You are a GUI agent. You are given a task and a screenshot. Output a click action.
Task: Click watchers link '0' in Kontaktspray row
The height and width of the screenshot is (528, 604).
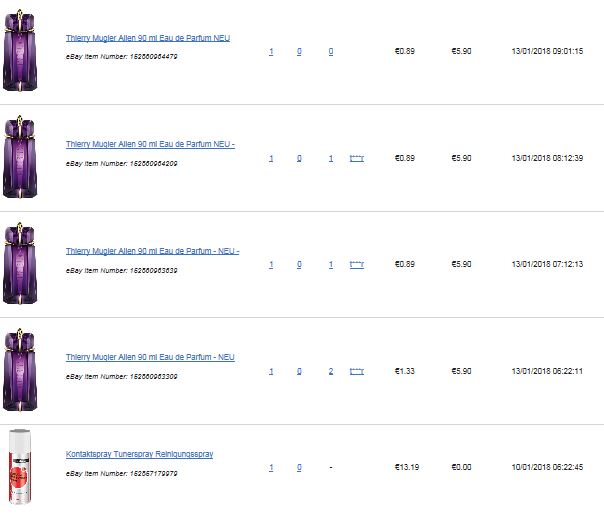[299, 468]
